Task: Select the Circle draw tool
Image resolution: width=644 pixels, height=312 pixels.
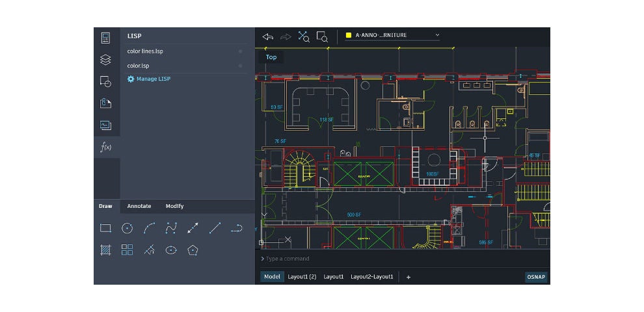Action: 127,228
